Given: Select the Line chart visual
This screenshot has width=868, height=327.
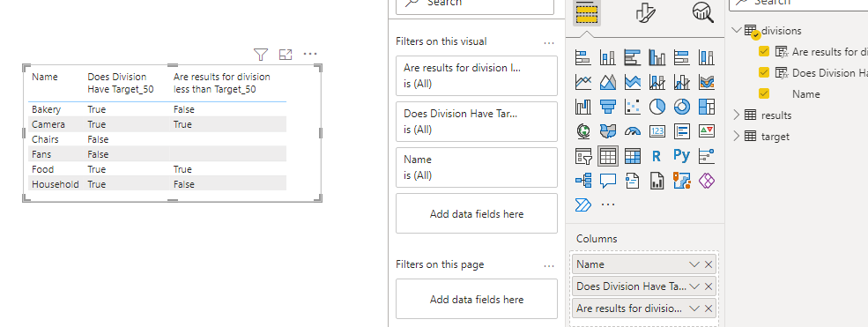Looking at the screenshot, I should click(x=582, y=82).
